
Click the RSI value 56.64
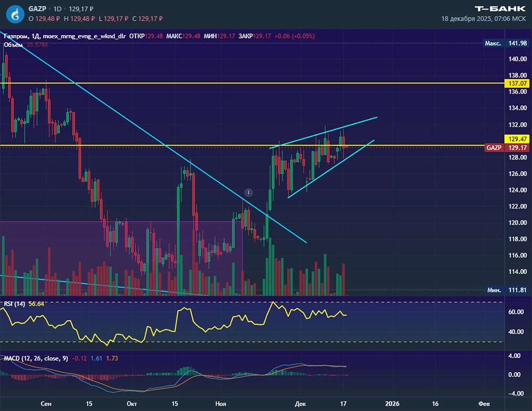click(x=36, y=304)
